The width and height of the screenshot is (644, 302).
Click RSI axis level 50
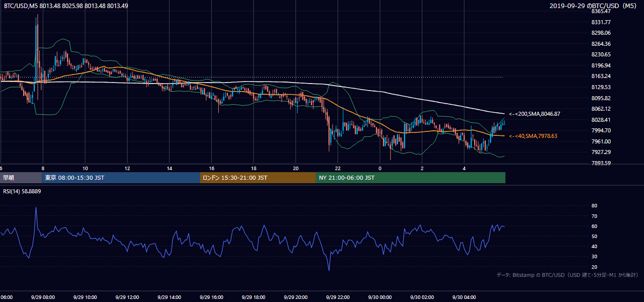coord(594,236)
